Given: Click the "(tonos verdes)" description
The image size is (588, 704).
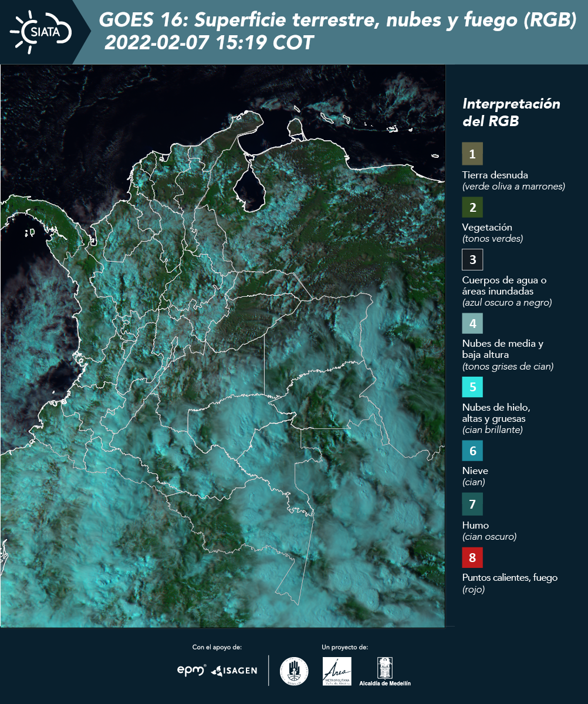Looking at the screenshot, I should 492,239.
